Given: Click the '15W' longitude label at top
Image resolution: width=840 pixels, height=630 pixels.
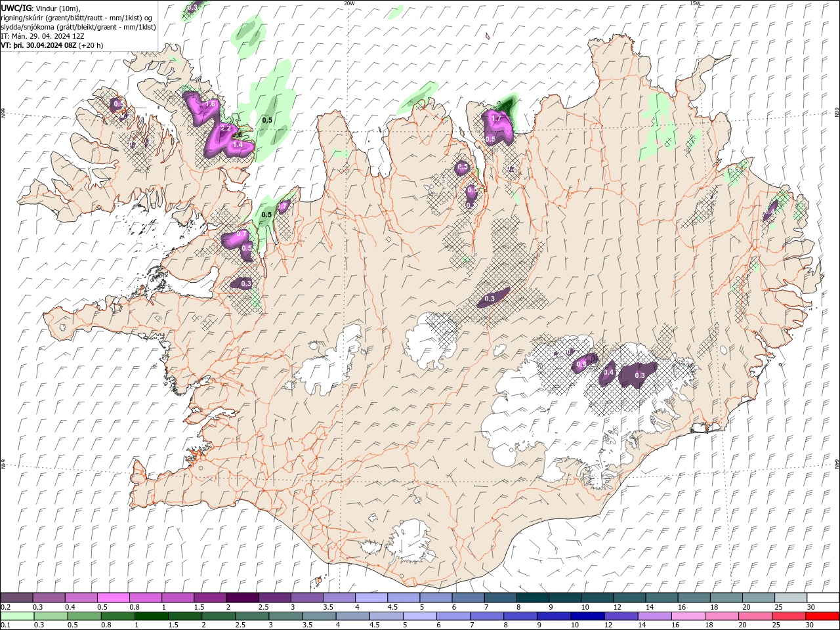Looking at the screenshot, I should coord(695,3).
